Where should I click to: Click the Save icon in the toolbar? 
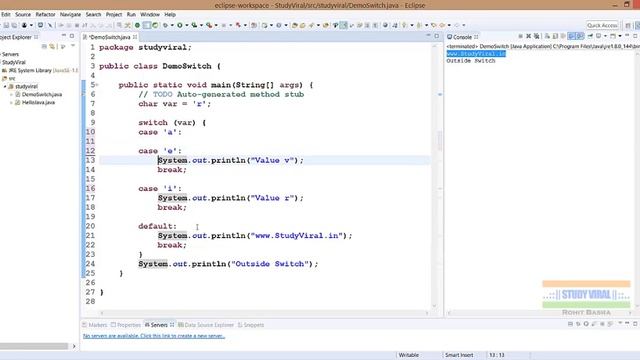coord(6,25)
